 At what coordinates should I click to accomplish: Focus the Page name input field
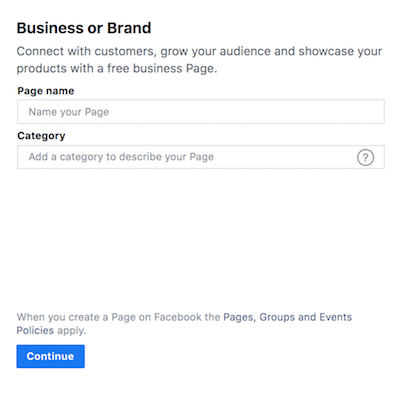(201, 112)
